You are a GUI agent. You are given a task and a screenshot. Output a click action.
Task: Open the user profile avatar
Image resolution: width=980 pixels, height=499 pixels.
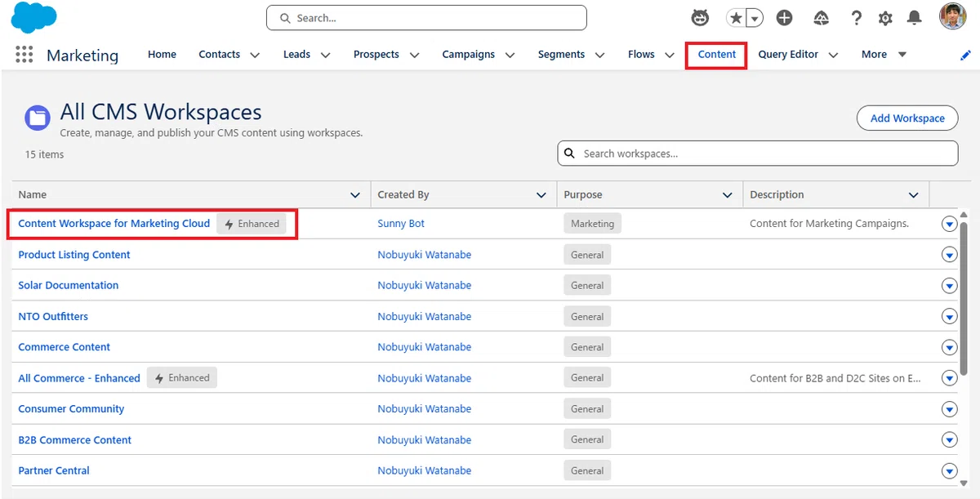click(x=952, y=17)
